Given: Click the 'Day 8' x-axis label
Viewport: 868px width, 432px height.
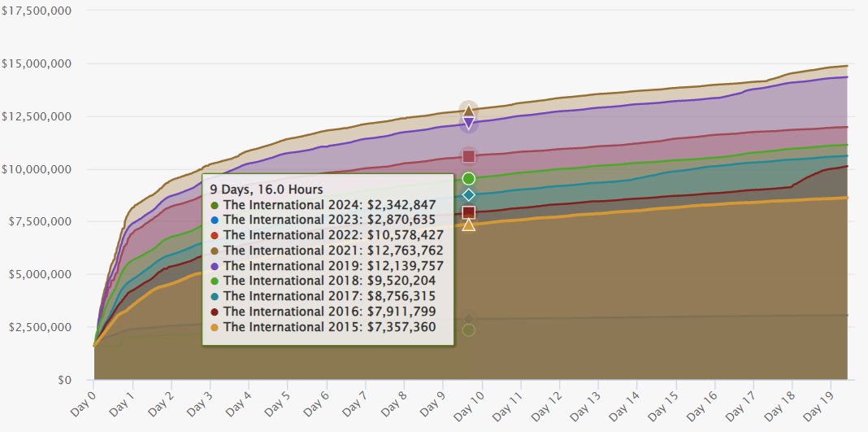Looking at the screenshot, I should point(392,404).
